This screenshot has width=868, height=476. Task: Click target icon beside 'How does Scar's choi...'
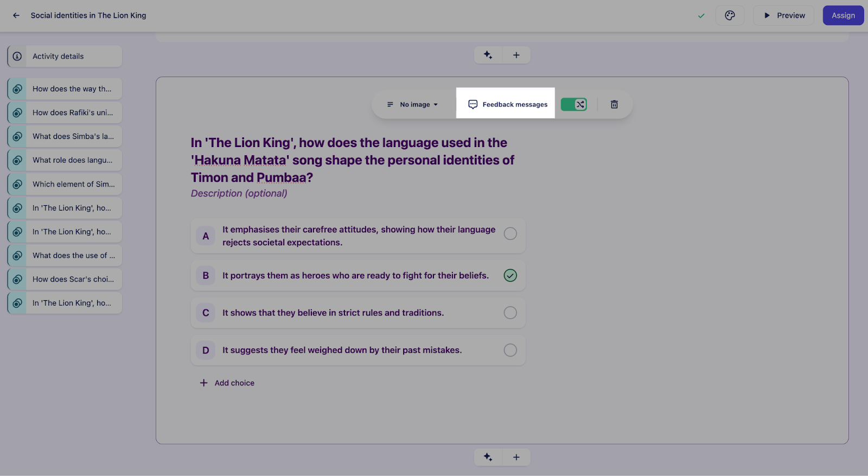point(17,280)
